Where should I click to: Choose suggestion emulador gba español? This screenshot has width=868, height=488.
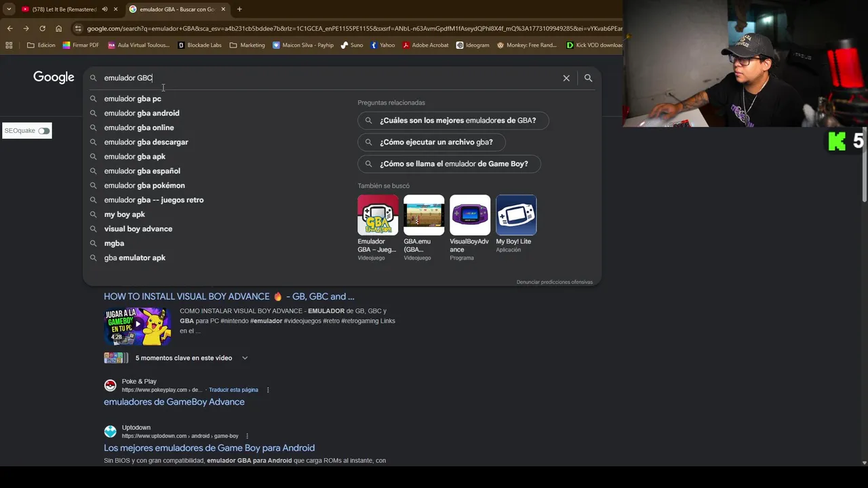point(142,171)
